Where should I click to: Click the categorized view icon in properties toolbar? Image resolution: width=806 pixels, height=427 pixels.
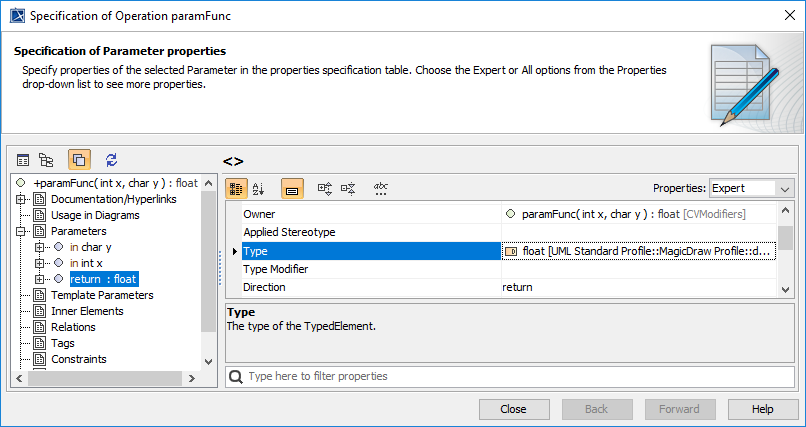[236, 188]
